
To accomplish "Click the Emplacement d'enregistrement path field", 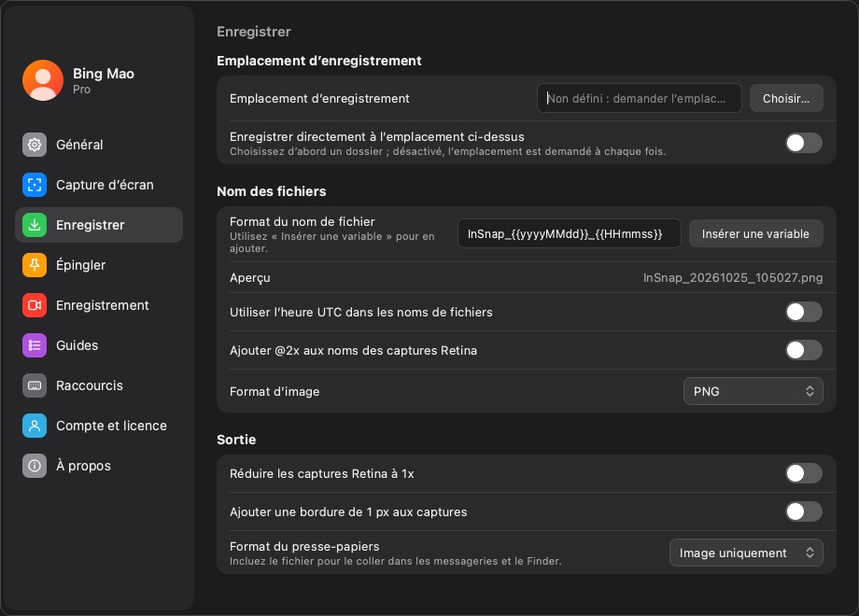I will point(640,99).
